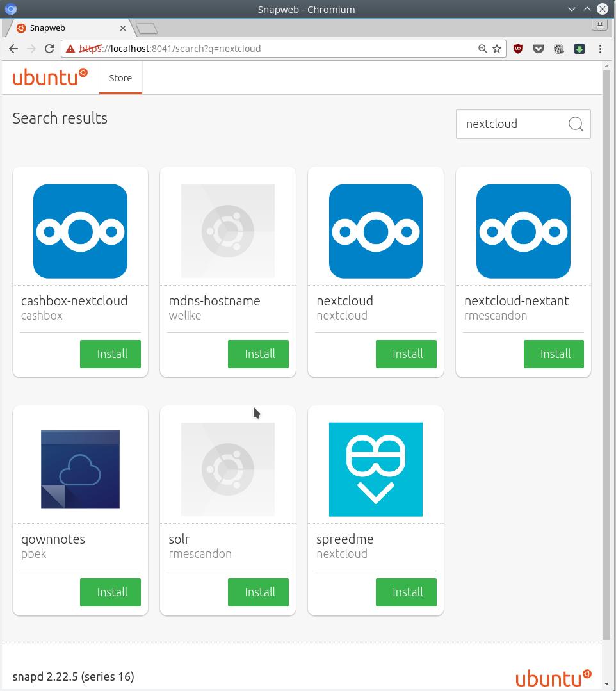616x691 pixels.
Task: Click the browser forward arrow
Action: pyautogui.click(x=31, y=49)
